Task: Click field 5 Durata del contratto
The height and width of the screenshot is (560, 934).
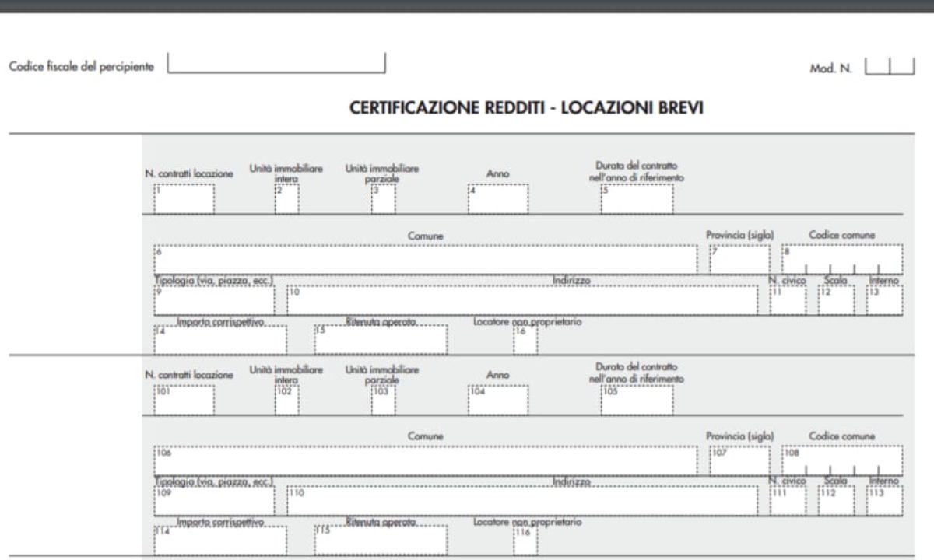Action: (637, 199)
